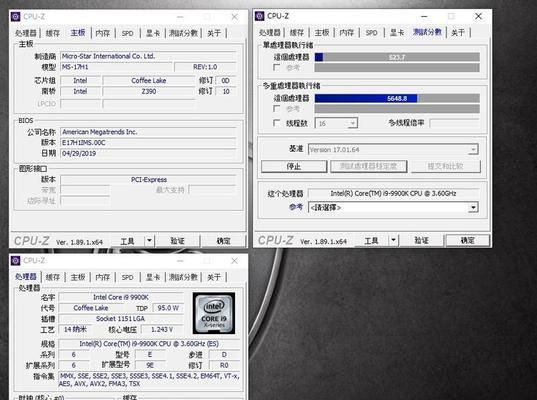Click processor name Intel Core i9 9900K
The height and width of the screenshot is (400, 537).
coord(121,297)
